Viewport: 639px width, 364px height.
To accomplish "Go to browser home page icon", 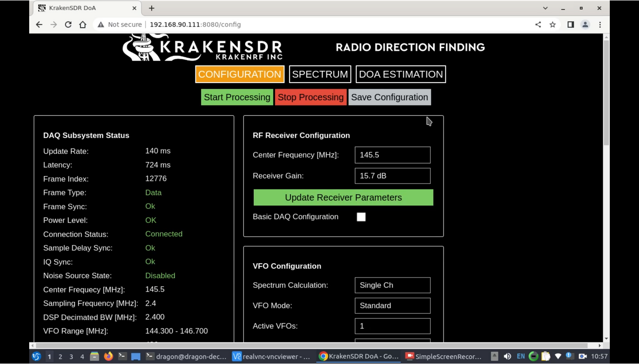I will [x=83, y=25].
